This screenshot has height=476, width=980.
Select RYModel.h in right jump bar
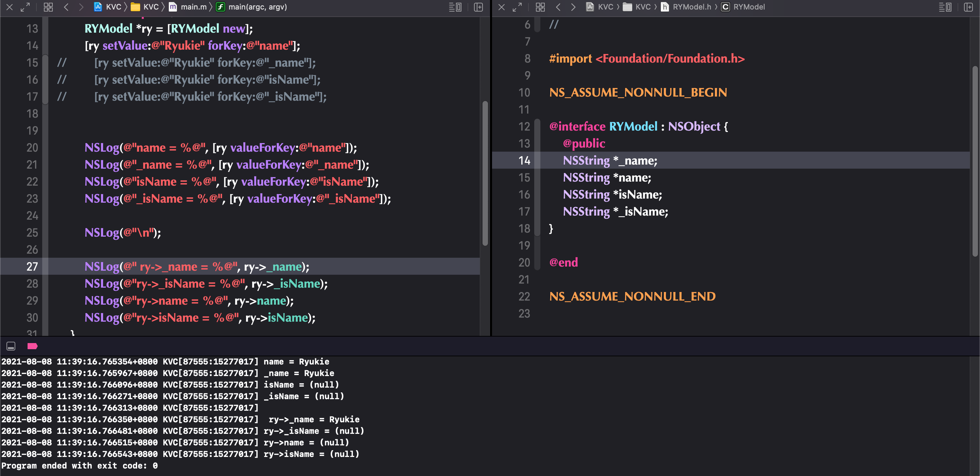[x=686, y=7]
